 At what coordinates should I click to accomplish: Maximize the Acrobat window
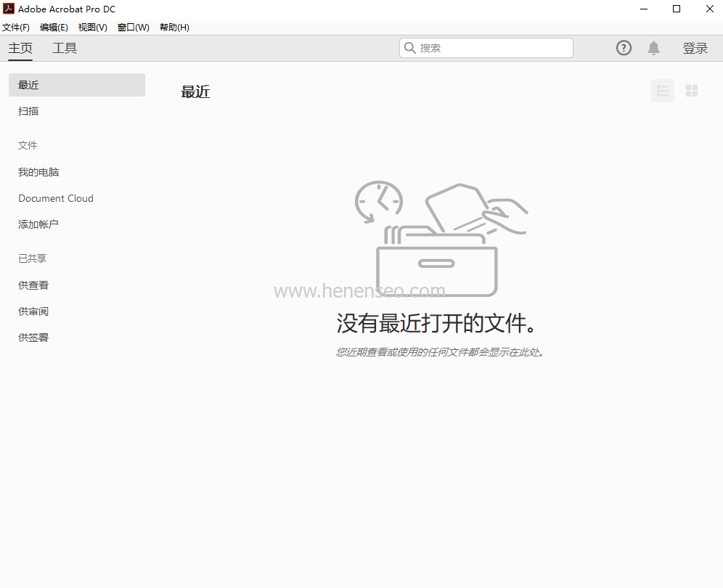point(677,9)
